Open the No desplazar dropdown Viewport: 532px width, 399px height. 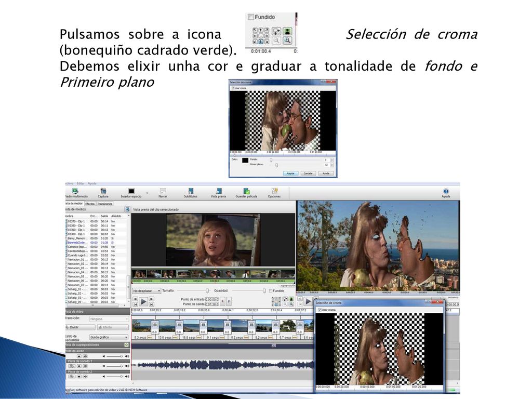pyautogui.click(x=147, y=291)
